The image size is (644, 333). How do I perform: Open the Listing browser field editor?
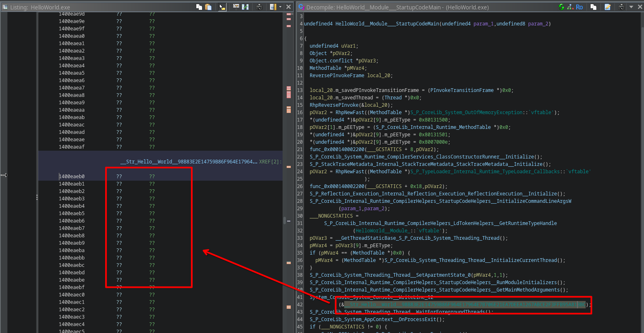click(273, 7)
